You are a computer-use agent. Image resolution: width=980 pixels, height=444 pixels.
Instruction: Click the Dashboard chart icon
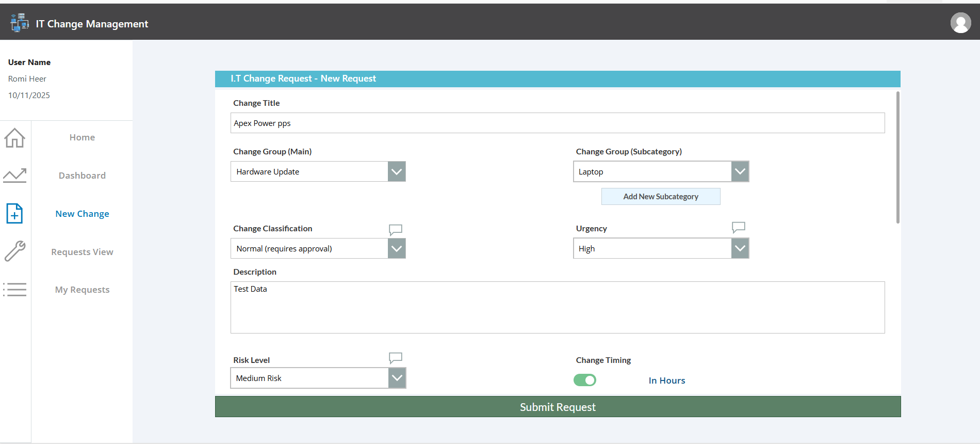pos(14,176)
